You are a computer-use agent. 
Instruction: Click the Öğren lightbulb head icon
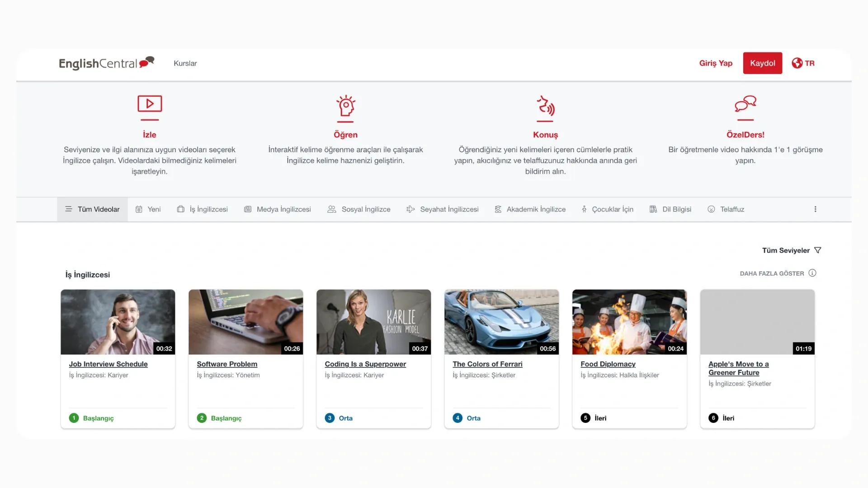click(x=345, y=106)
